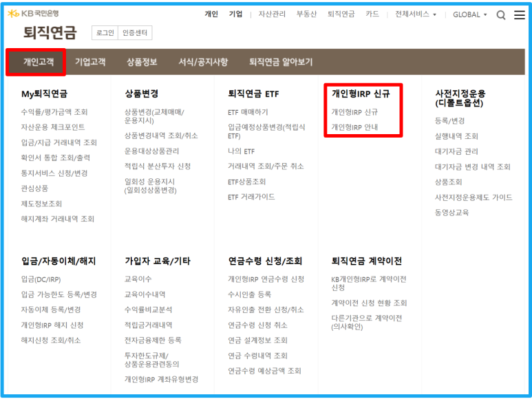Click the KB국민은행 logo

point(33,14)
